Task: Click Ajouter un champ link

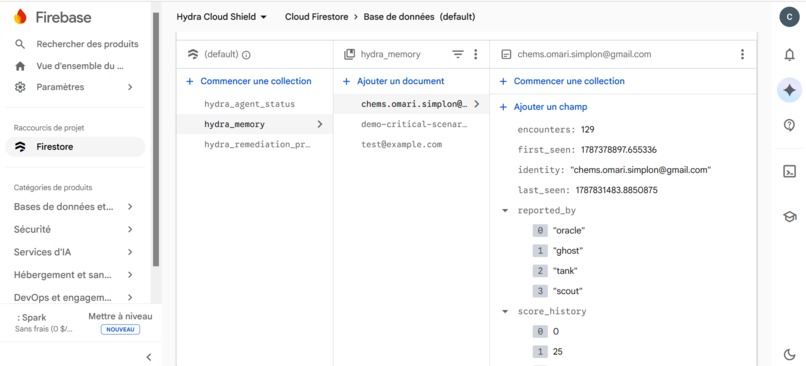Action: [551, 107]
